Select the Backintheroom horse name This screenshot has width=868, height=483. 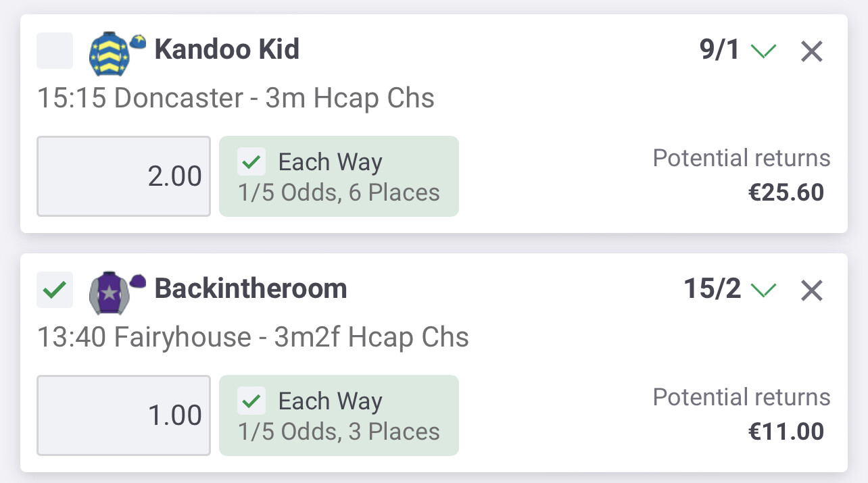click(251, 289)
